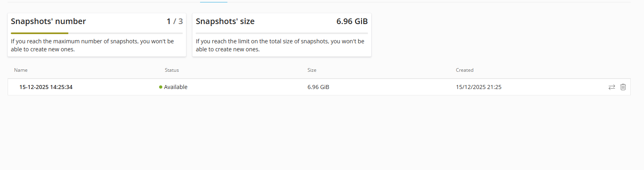Click the Snapshots' number heading
The width and height of the screenshot is (644, 170).
pyautogui.click(x=48, y=21)
